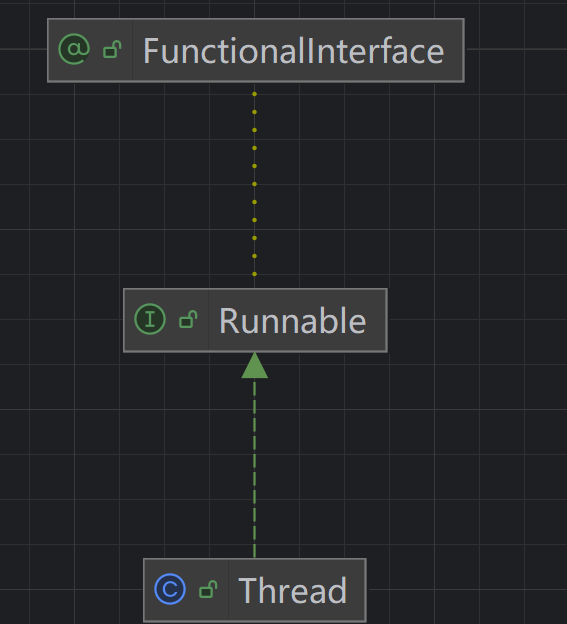Select the Thread node label

point(292,591)
